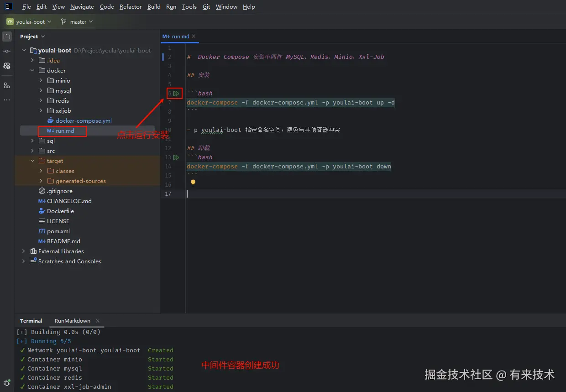This screenshot has height=392, width=566.
Task: Click the docker-compose down command on line 14
Action: click(x=289, y=166)
